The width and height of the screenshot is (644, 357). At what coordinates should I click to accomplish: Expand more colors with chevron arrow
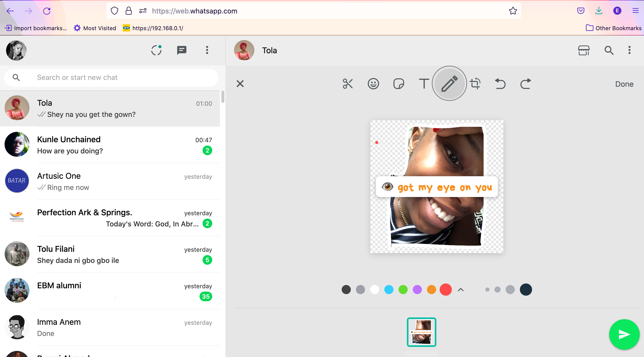click(x=461, y=290)
